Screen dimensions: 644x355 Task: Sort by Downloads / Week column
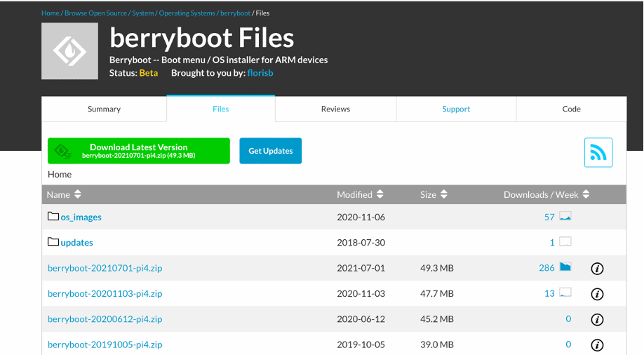[546, 194]
